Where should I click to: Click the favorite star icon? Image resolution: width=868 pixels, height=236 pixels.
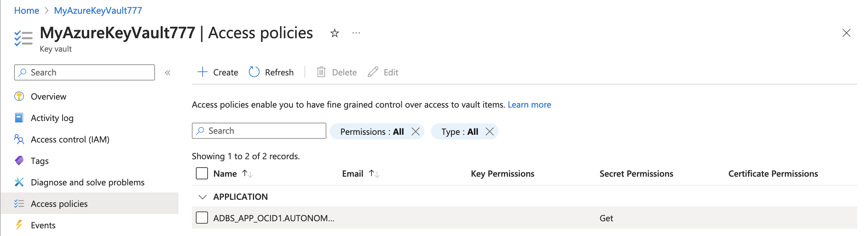(x=334, y=33)
